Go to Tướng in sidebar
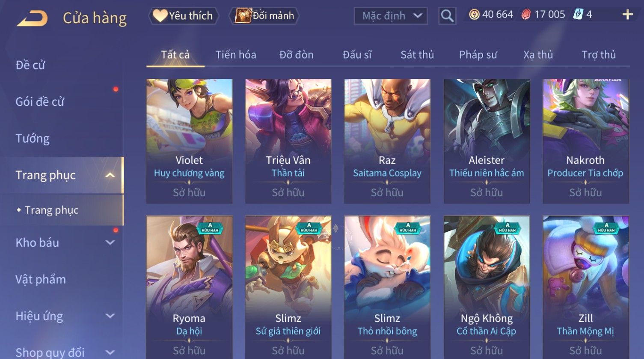Image resolution: width=644 pixels, height=359 pixels. [x=33, y=139]
